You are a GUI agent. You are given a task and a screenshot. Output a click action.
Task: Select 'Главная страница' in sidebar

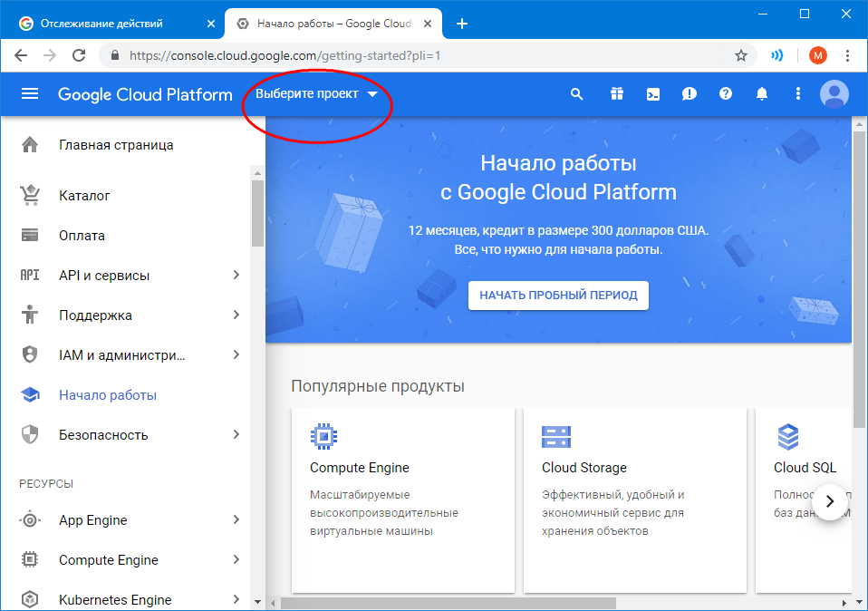[116, 145]
